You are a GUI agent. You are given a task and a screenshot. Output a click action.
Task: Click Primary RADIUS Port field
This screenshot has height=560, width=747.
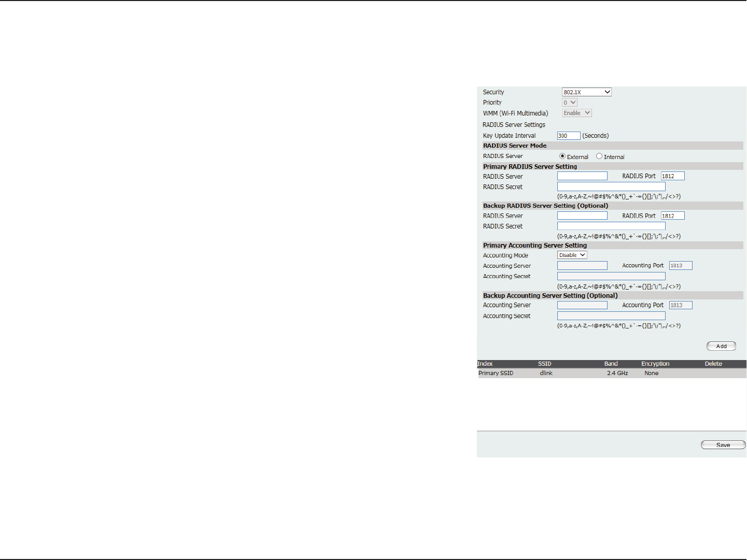coord(673,176)
